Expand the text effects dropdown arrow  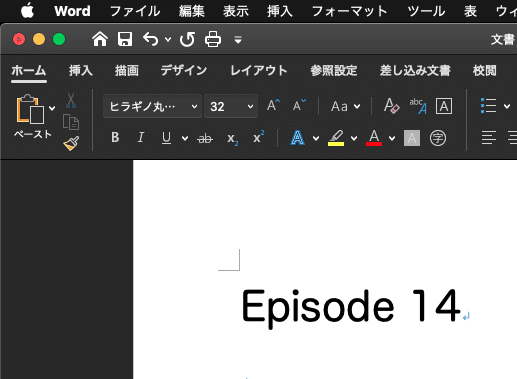316,138
